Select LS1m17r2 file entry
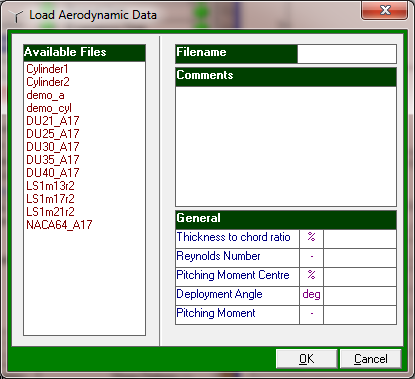Screen dimensions: 415x379 tap(50, 199)
